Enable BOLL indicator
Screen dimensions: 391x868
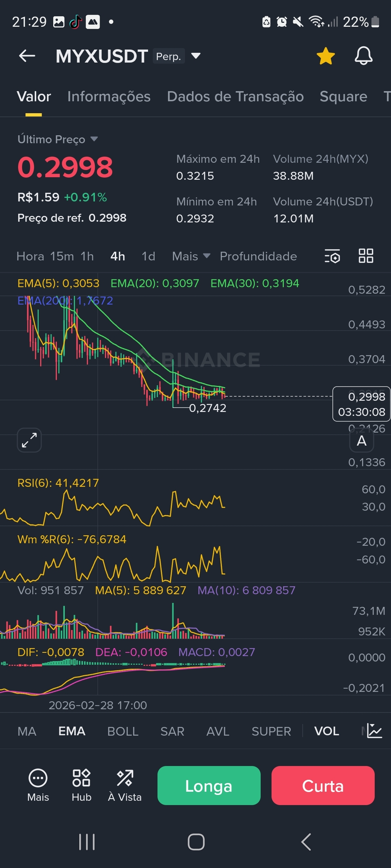pyautogui.click(x=123, y=731)
